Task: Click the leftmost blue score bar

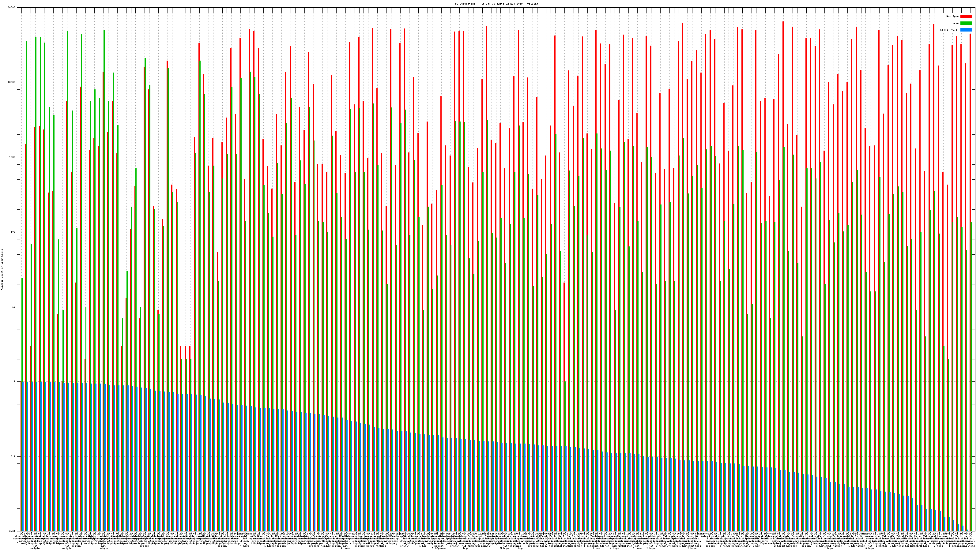Action: [x=23, y=456]
